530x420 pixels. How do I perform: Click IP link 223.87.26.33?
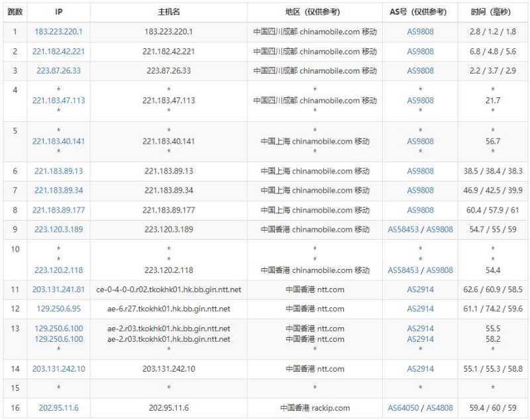tap(58, 71)
